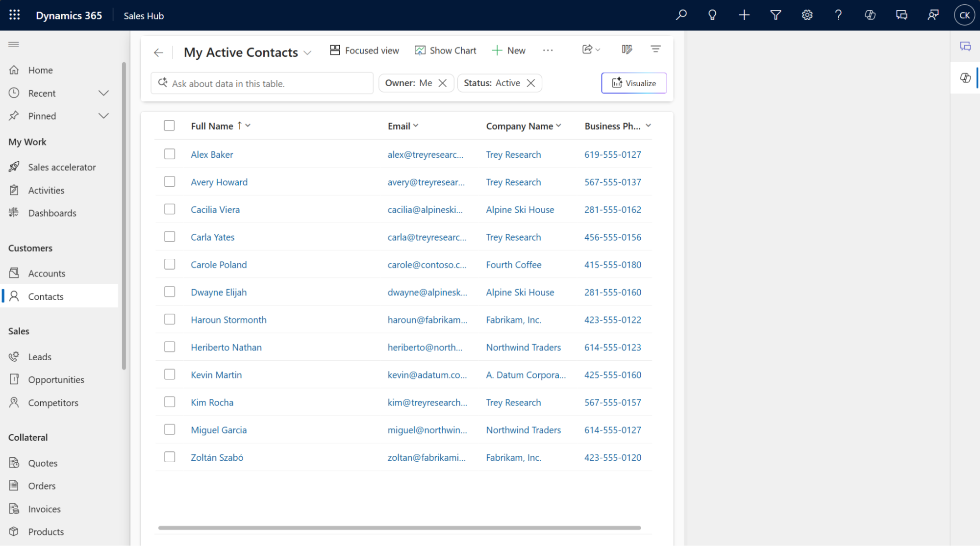
Task: Open the Company Name column menu
Action: [x=558, y=126]
